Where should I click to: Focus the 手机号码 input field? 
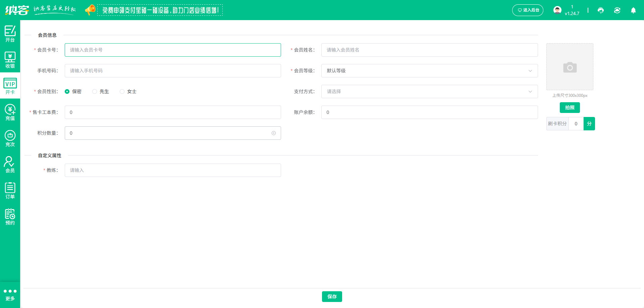pos(173,71)
